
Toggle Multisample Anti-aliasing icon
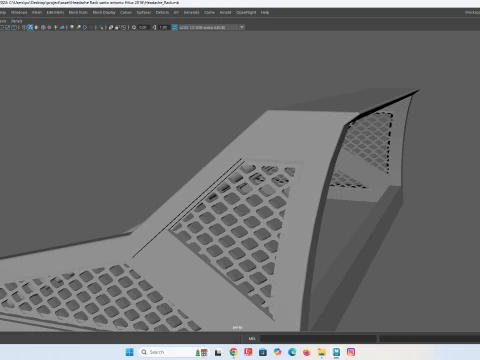point(85,27)
